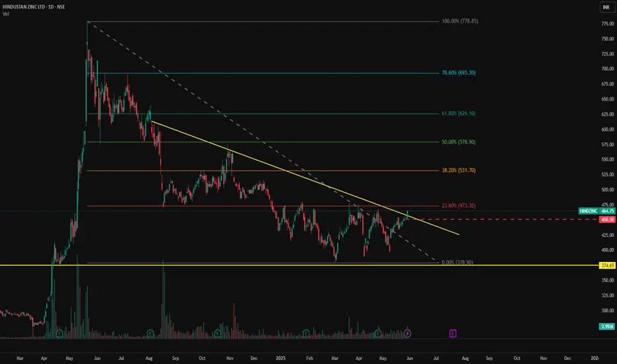Open the green earnings E marker under August 2024
617x364 pixels.
point(150,334)
